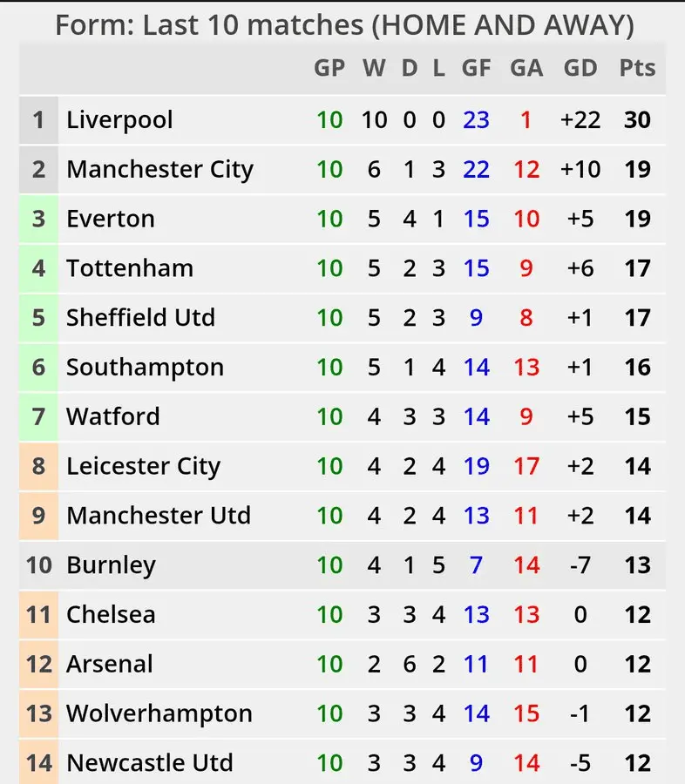685x784 pixels.
Task: Click Watford in the table
Action: point(113,416)
